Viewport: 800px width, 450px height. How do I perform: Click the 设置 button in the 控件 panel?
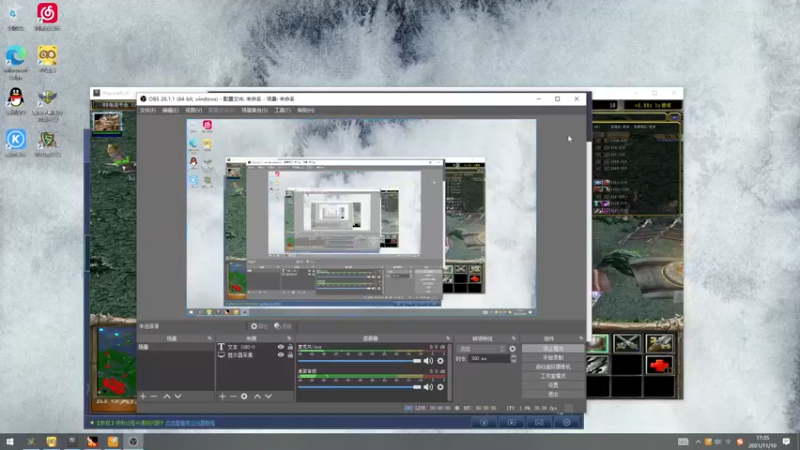coord(553,385)
